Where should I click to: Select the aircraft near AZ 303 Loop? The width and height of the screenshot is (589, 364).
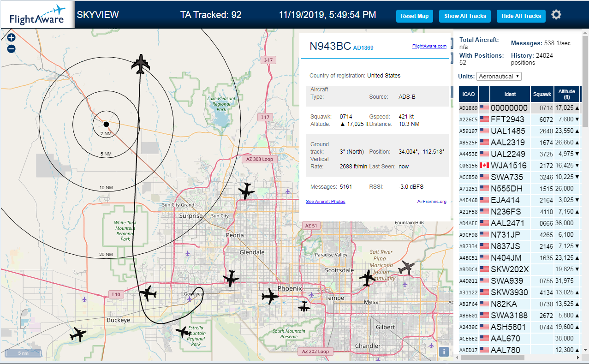pyautogui.click(x=247, y=191)
